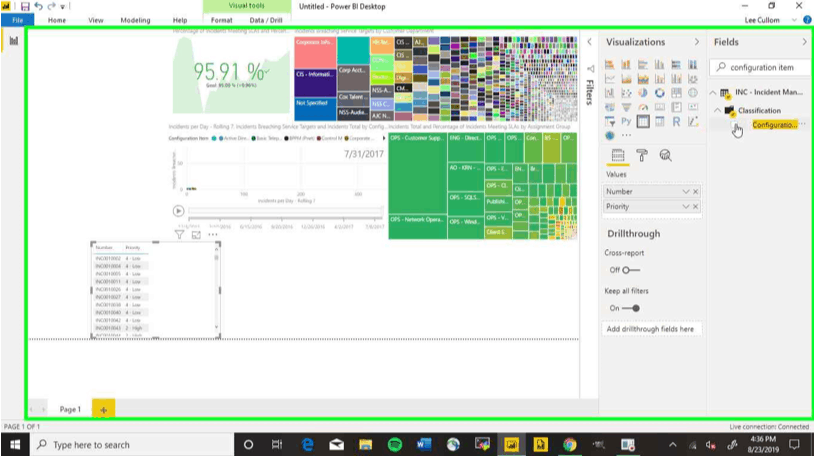Screen dimensions: 816x458
Task: Open the Priority field dropdown arrow
Action: pyautogui.click(x=685, y=207)
